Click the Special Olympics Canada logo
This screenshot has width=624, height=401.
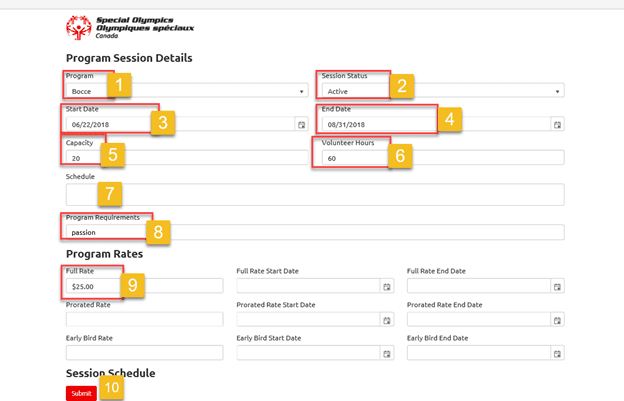tap(130, 27)
